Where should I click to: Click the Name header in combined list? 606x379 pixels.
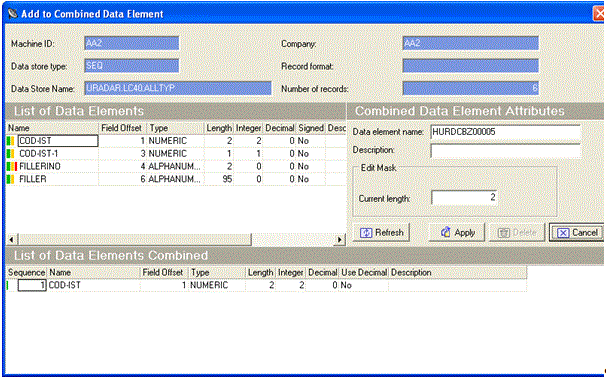[x=93, y=272]
